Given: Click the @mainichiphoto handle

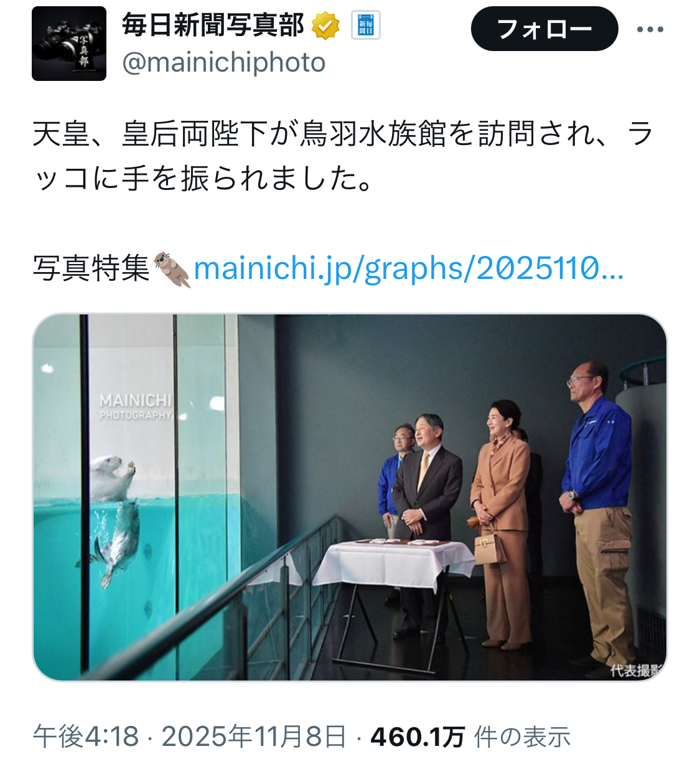Looking at the screenshot, I should pyautogui.click(x=224, y=62).
